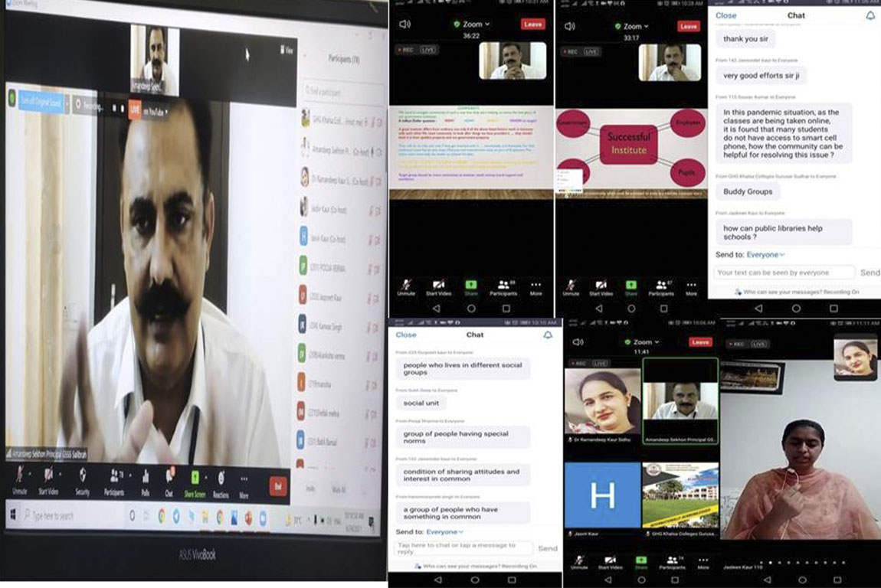Open Participants in the laptop Zoom toolbar
The image size is (881, 588).
[x=114, y=480]
